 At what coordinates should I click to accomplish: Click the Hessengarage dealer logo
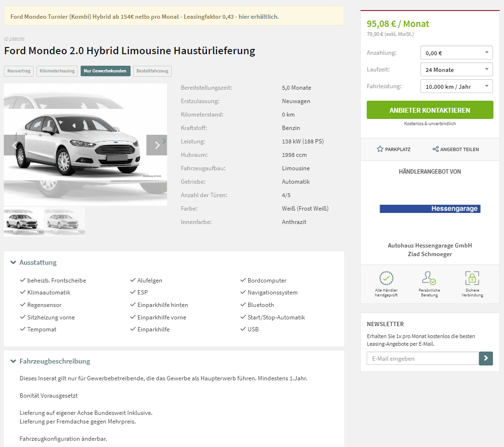pyautogui.click(x=430, y=209)
